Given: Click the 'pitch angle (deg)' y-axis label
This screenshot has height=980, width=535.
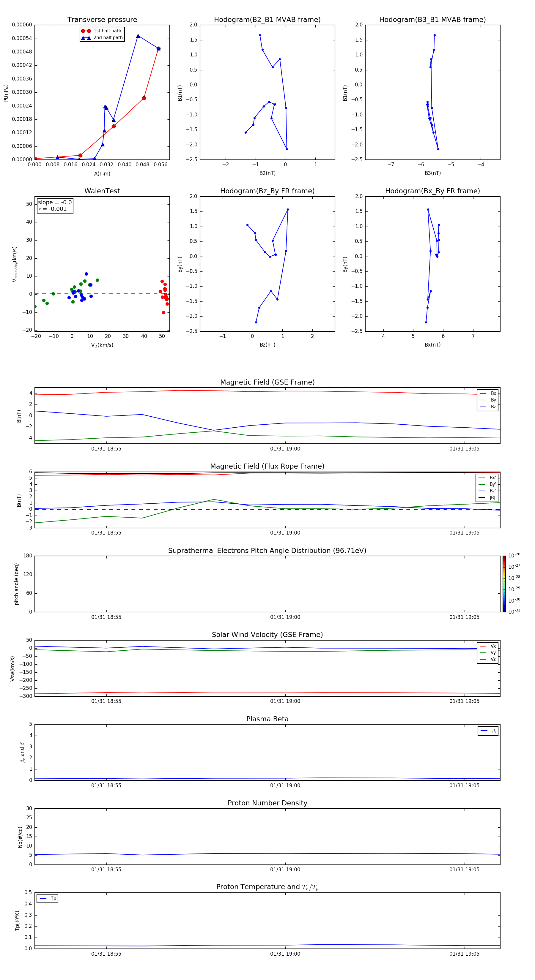Looking at the screenshot, I should point(16,584).
